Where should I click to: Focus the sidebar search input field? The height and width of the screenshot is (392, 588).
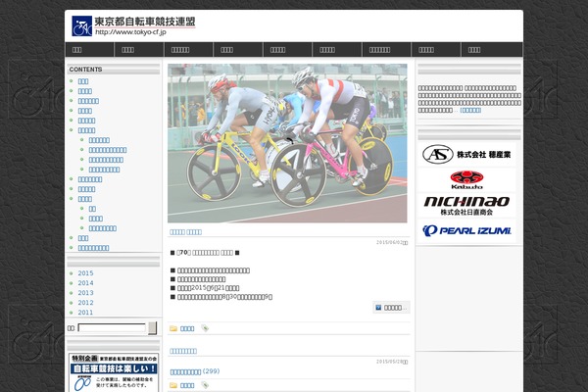112,328
